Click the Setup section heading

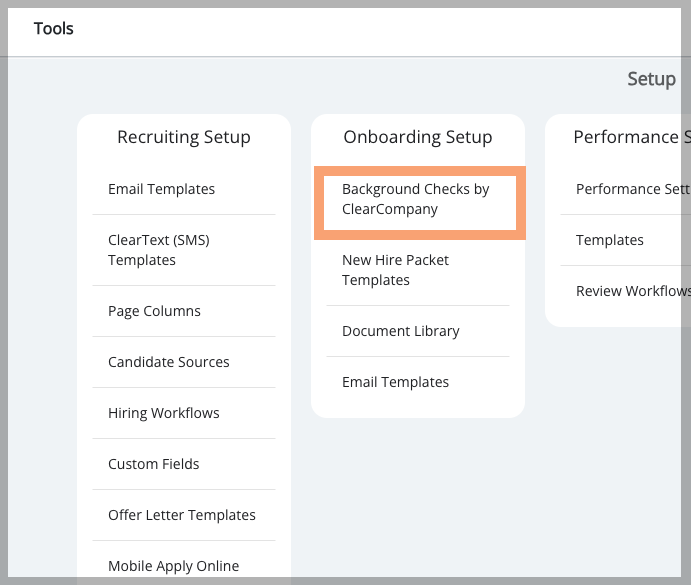[x=651, y=79]
